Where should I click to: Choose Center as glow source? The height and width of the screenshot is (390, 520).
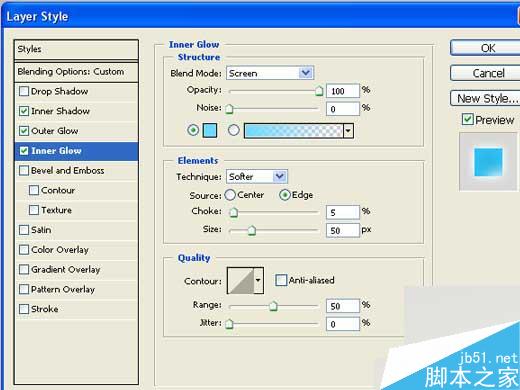point(230,195)
